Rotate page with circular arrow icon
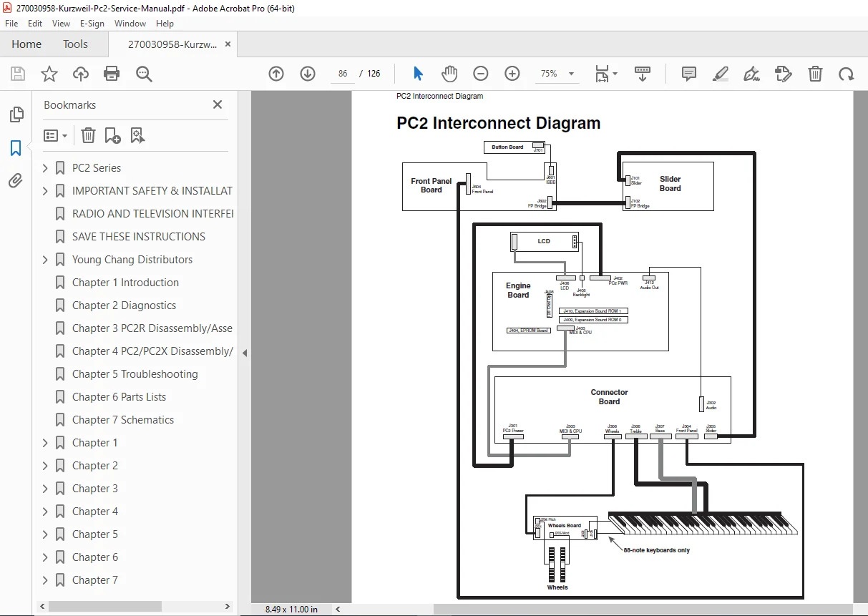 [x=847, y=74]
